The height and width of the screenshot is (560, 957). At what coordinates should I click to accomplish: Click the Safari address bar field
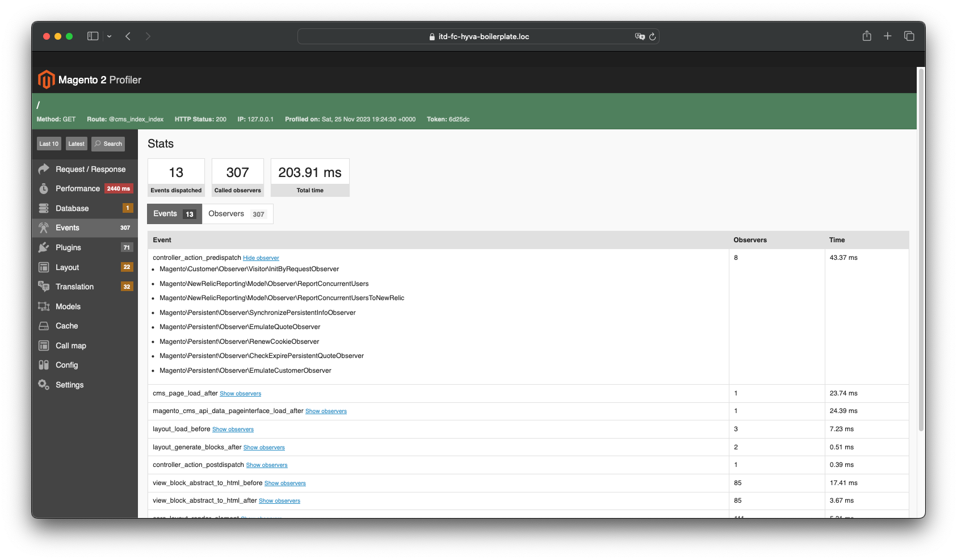click(x=478, y=36)
